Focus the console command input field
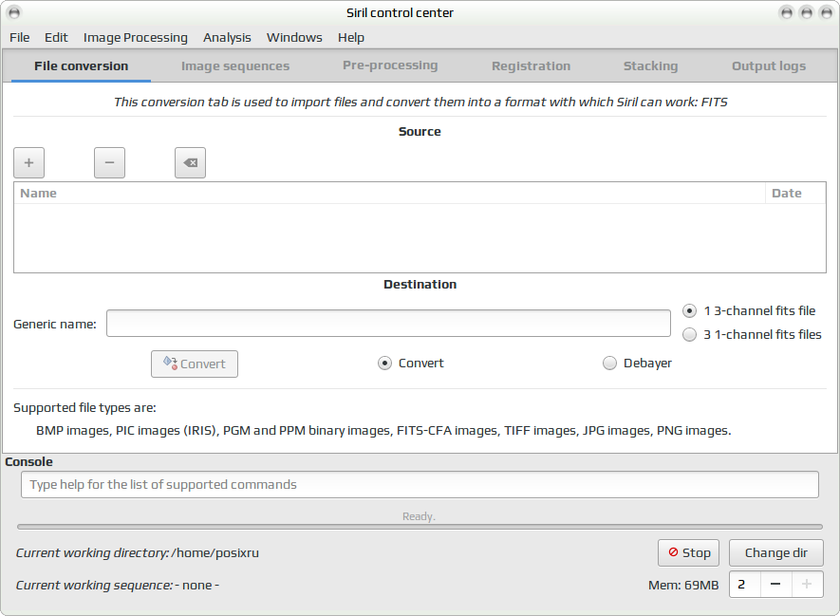Viewport: 840px width, 616px height. [x=420, y=485]
